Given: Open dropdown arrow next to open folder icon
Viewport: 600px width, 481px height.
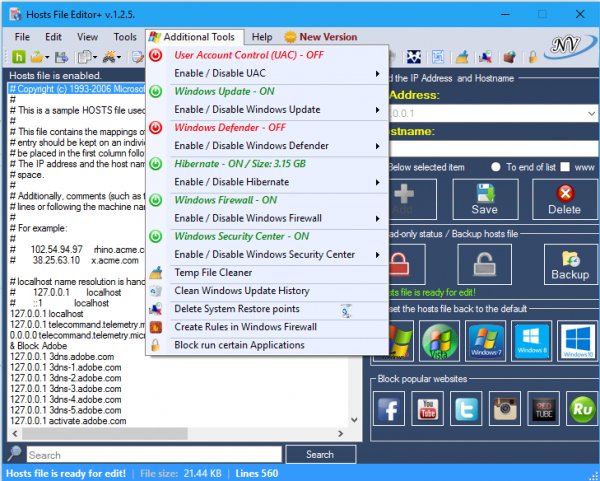Looking at the screenshot, I should point(47,58).
